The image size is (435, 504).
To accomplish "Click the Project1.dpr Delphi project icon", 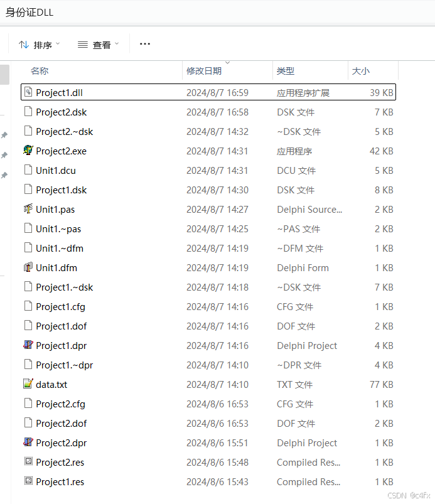I will [x=28, y=345].
